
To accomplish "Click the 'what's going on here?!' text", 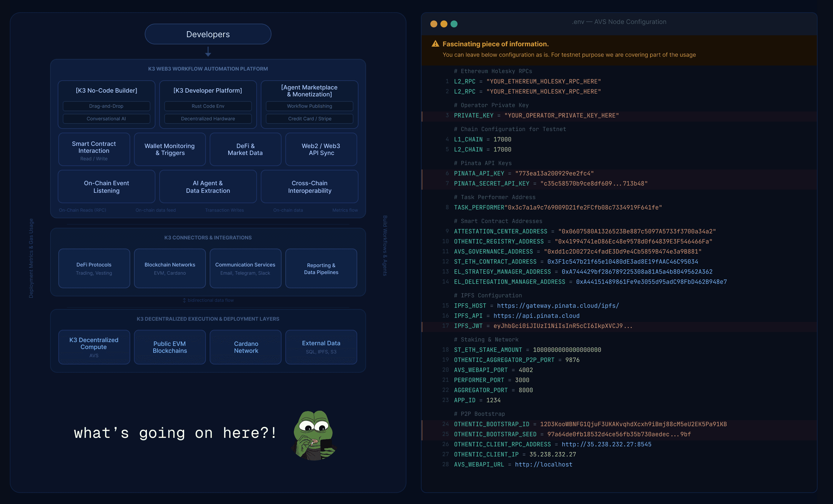I will tap(175, 433).
